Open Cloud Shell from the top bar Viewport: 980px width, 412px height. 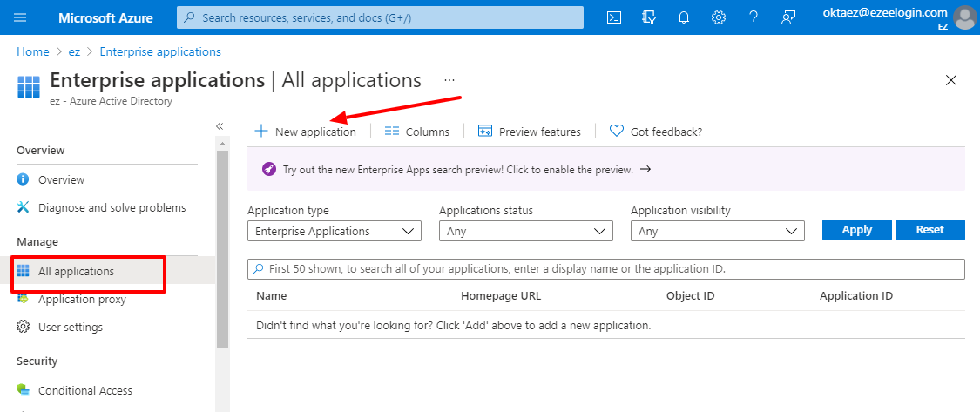614,17
